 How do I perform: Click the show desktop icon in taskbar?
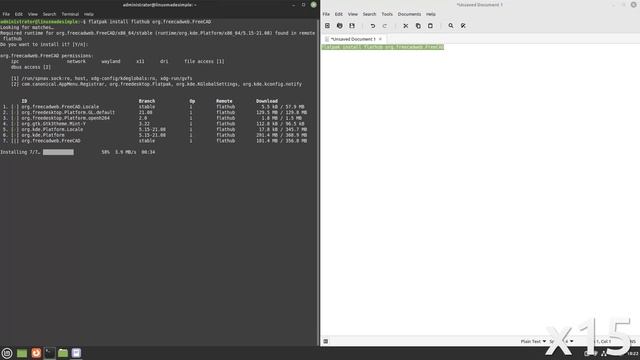(x=22, y=353)
